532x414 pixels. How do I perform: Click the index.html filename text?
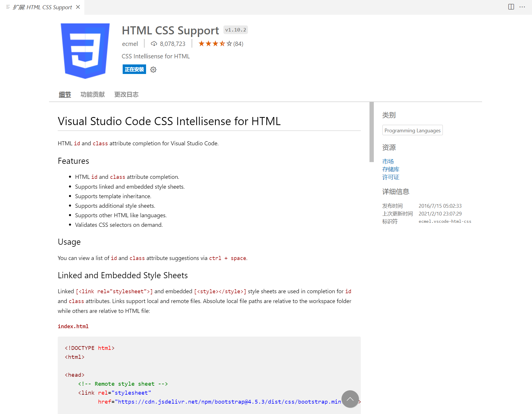pyautogui.click(x=73, y=326)
